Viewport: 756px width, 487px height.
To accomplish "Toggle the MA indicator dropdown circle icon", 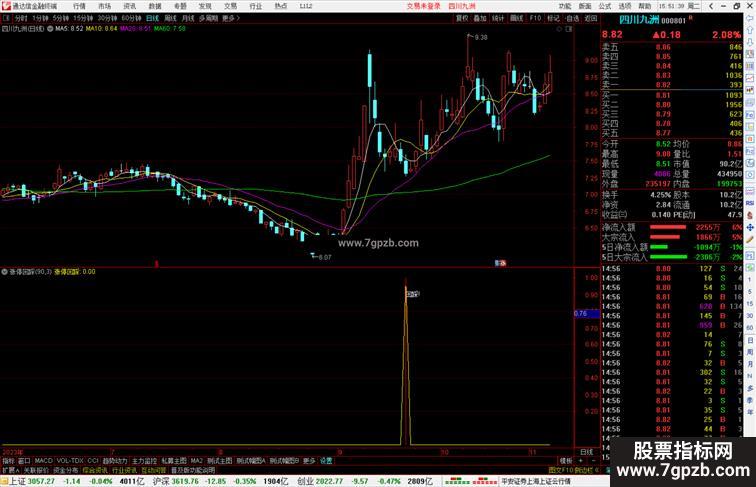I will (50, 29).
